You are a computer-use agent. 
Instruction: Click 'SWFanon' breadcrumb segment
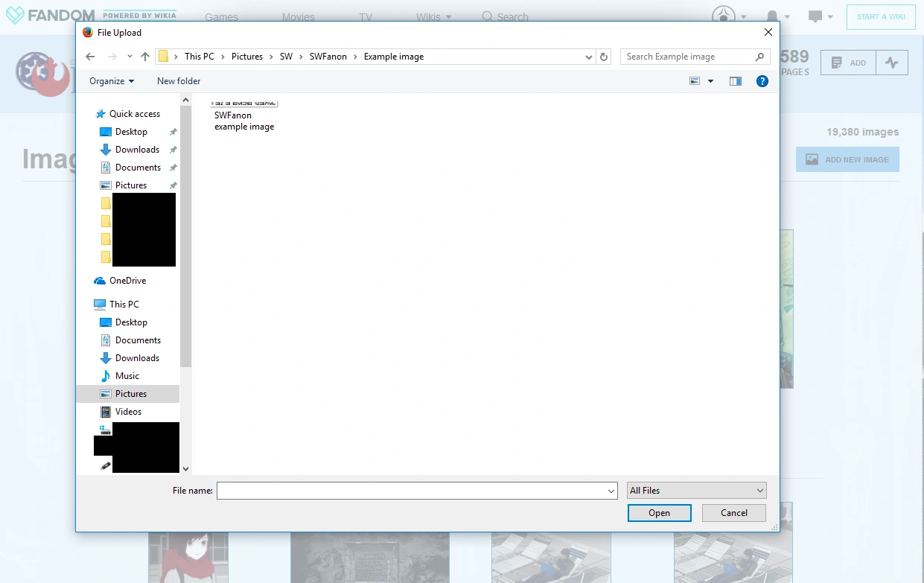(328, 57)
